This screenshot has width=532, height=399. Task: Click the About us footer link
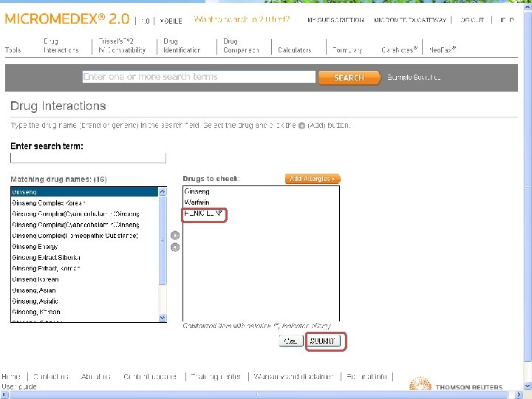coord(96,377)
